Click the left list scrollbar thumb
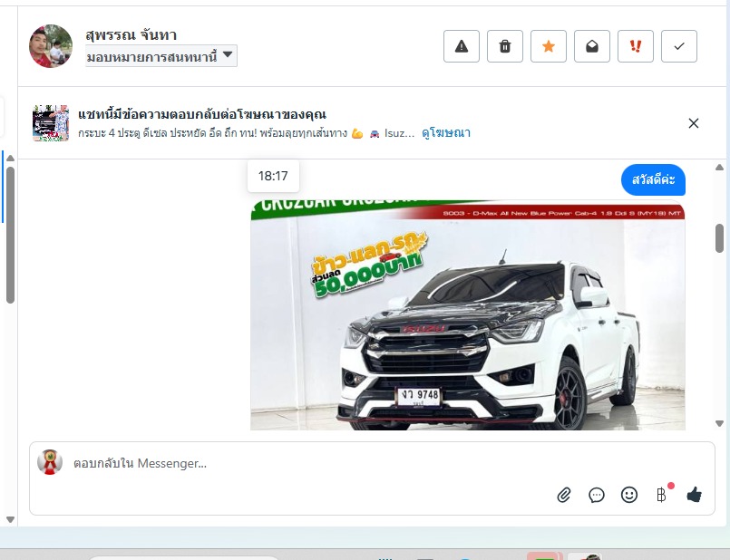Image resolution: width=730 pixels, height=560 pixels. pos(10,235)
